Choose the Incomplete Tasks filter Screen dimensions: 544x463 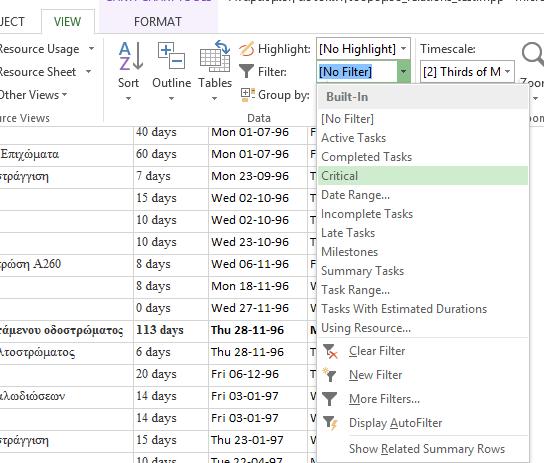click(x=423, y=214)
